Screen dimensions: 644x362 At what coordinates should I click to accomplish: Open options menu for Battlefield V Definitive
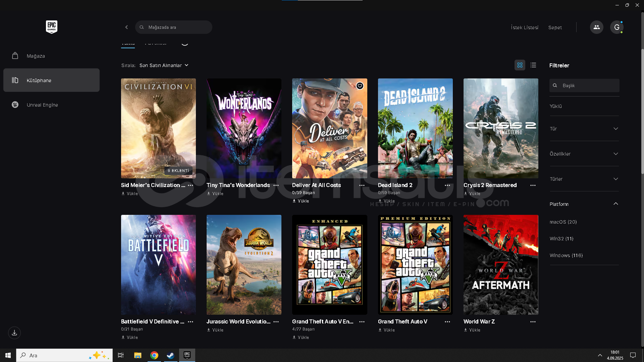(x=191, y=322)
